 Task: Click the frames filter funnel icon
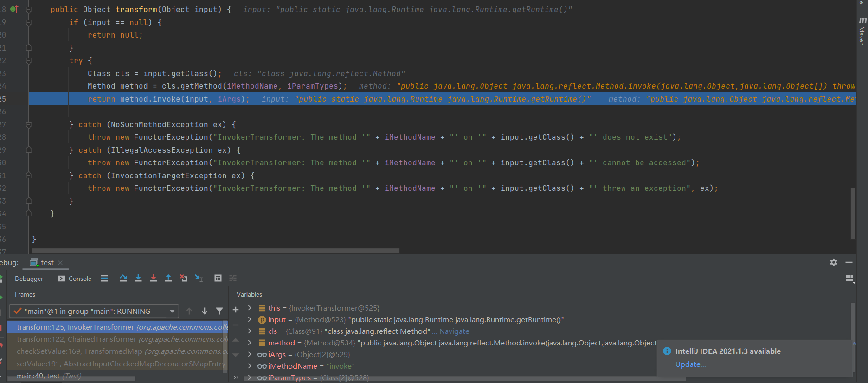coord(219,311)
